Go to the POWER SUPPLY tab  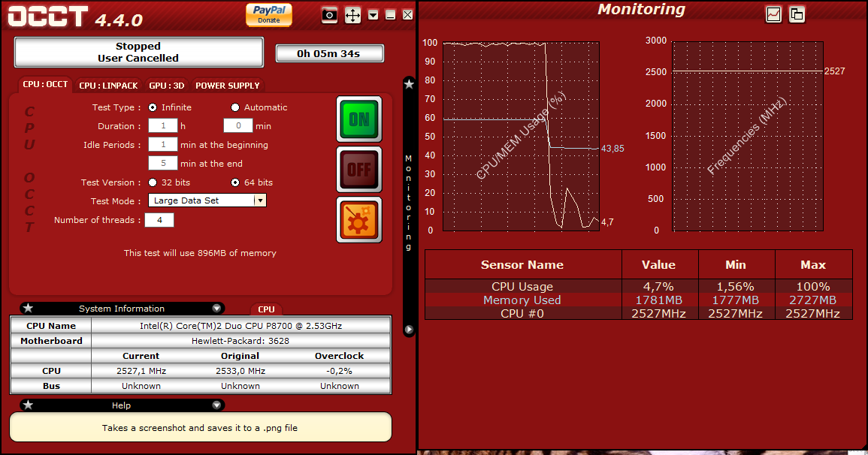coord(228,86)
